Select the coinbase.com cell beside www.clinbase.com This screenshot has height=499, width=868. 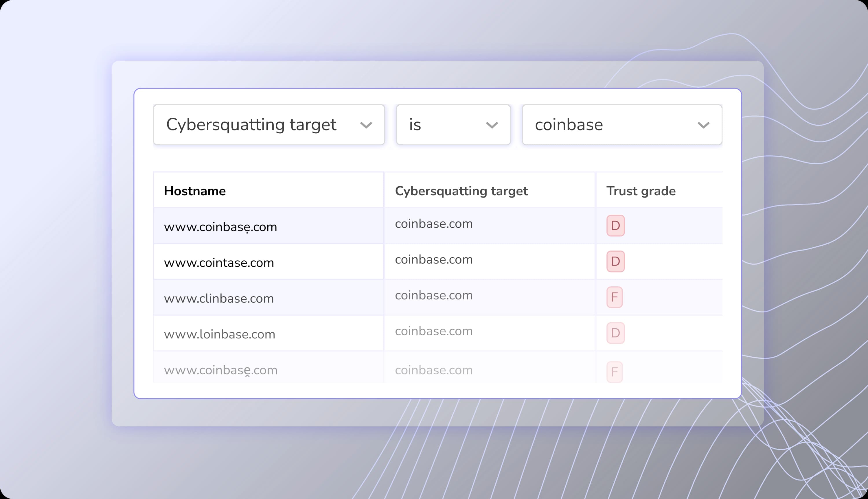433,295
